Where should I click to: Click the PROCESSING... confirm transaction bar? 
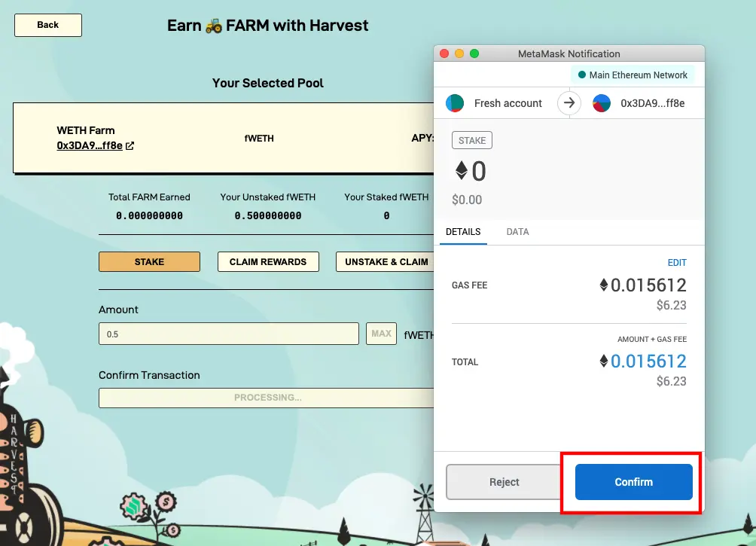(267, 398)
